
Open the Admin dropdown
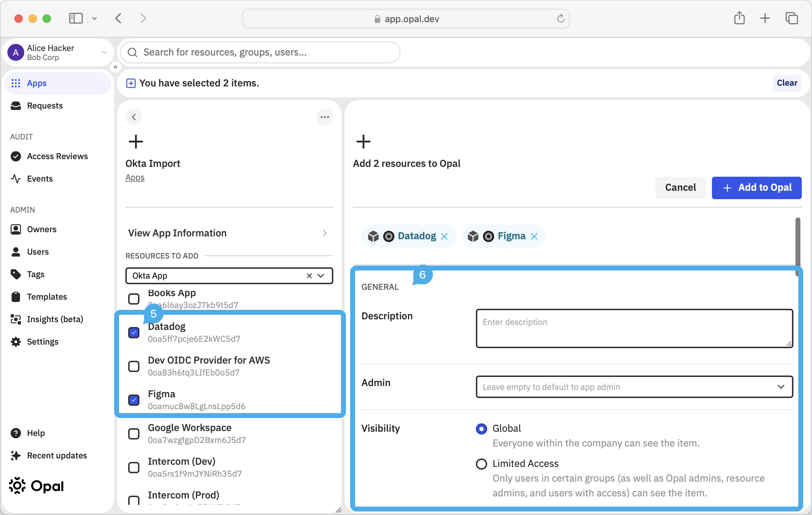(634, 387)
